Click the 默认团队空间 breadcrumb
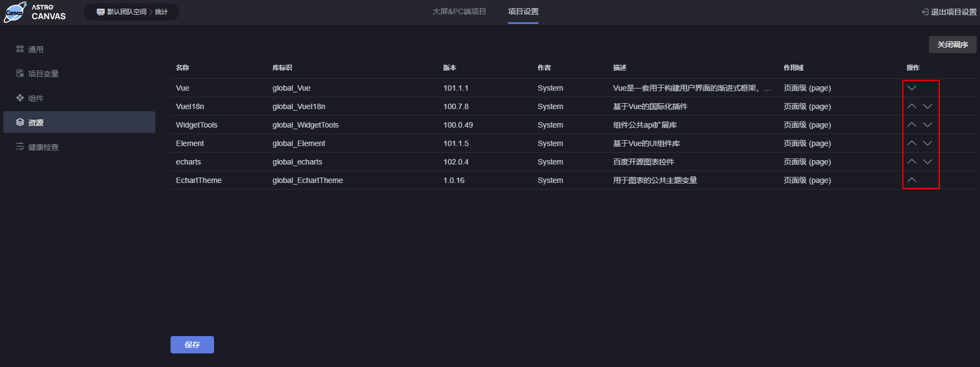Viewport: 980px width, 367px height. tap(126, 12)
